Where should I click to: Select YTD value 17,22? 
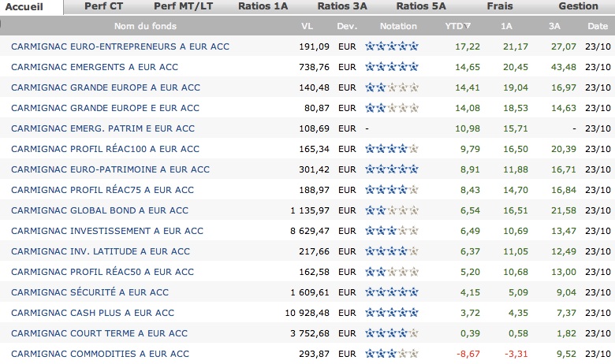point(468,46)
